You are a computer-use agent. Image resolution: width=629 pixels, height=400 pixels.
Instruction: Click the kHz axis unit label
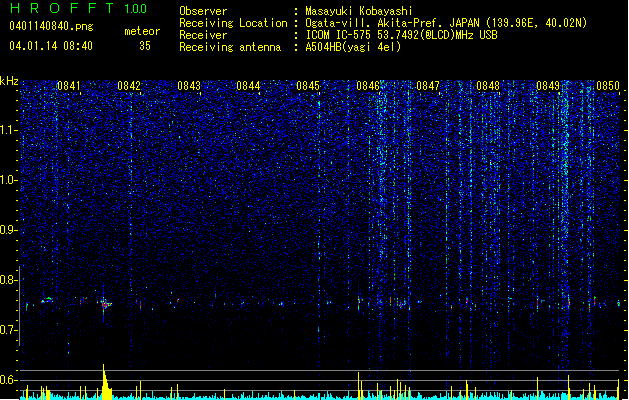coord(9,81)
